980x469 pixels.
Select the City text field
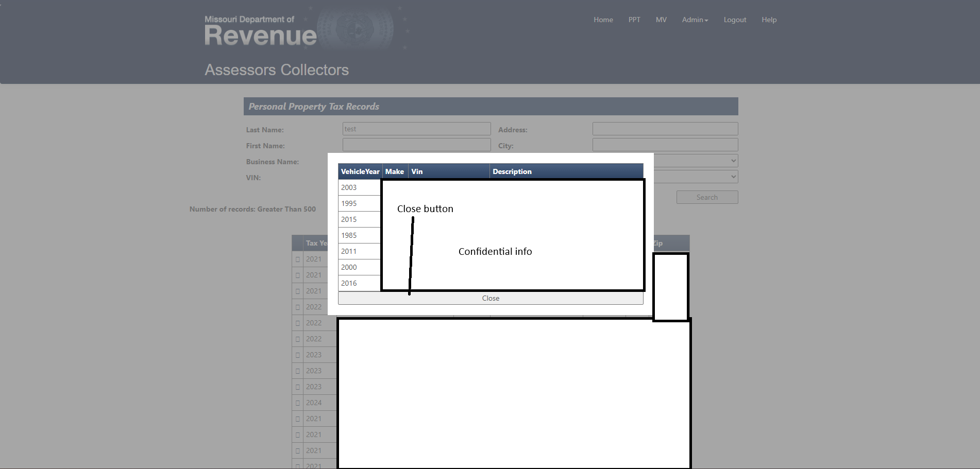665,145
